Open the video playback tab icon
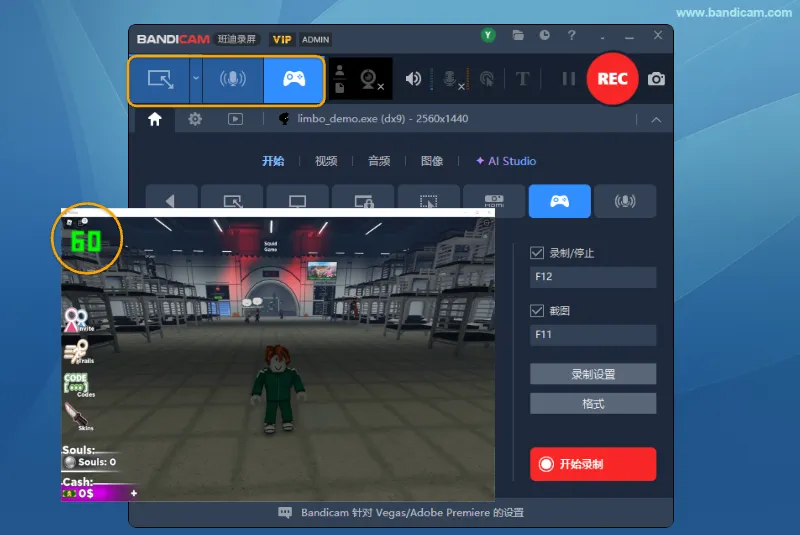This screenshot has height=535, width=800. pos(235,119)
